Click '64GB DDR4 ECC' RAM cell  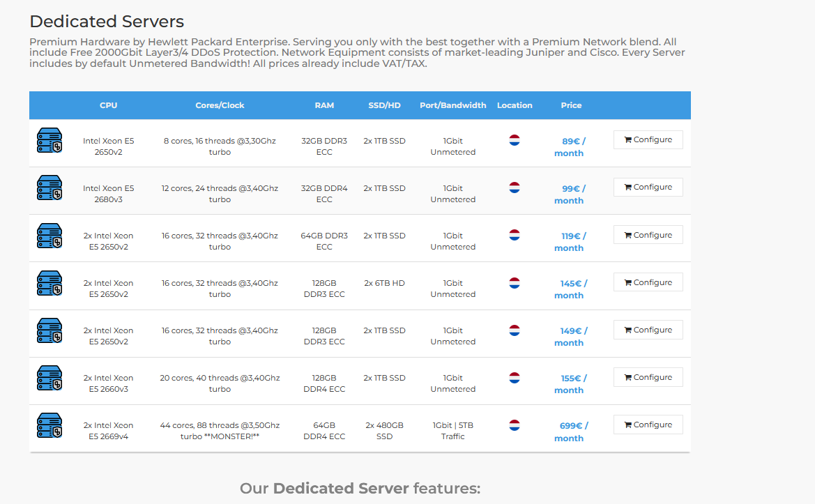click(x=324, y=431)
